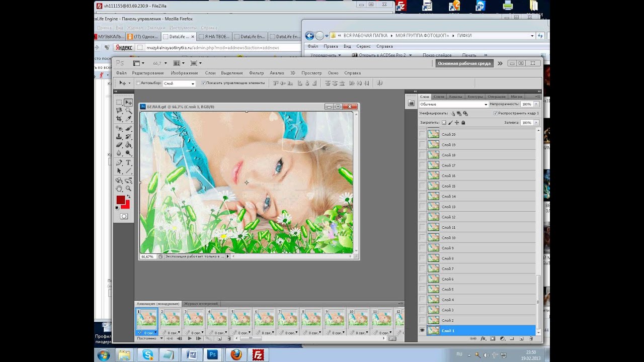This screenshot has height=362, width=644.
Task: Swap foreground and background colors
Action: click(x=128, y=196)
